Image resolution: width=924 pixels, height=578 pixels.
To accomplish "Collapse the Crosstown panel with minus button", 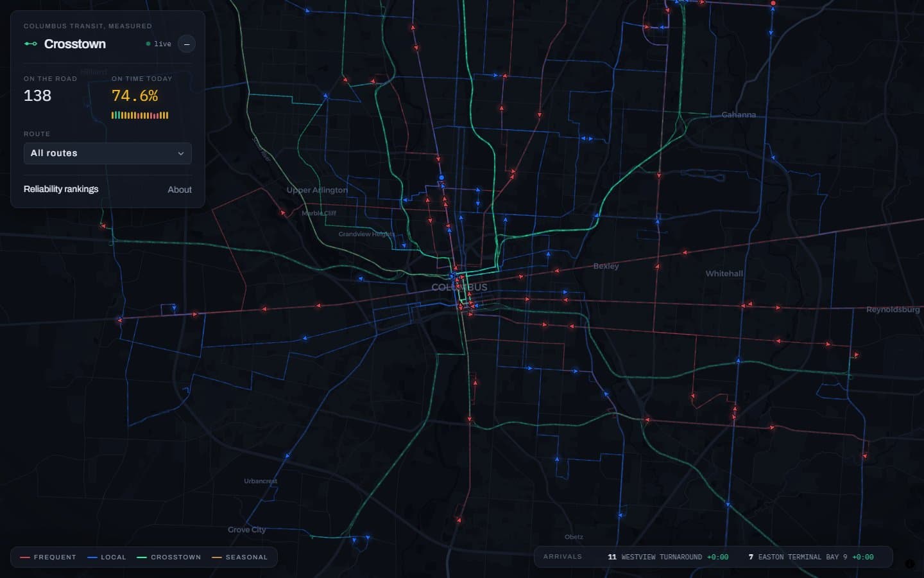I will [187, 44].
